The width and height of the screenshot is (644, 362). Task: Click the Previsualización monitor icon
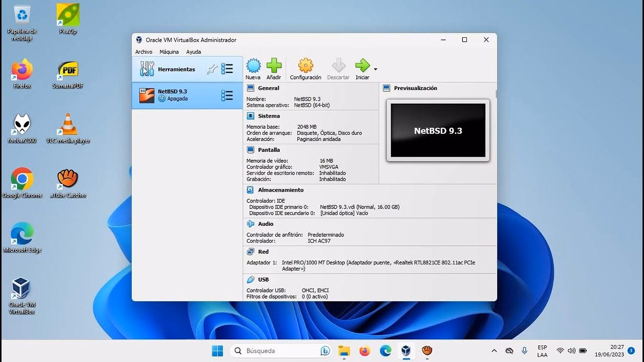pyautogui.click(x=386, y=88)
